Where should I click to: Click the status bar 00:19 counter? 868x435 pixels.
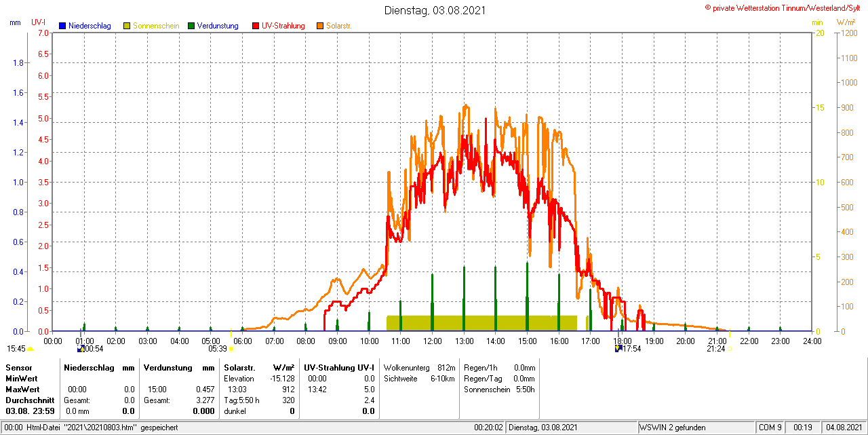[802, 428]
